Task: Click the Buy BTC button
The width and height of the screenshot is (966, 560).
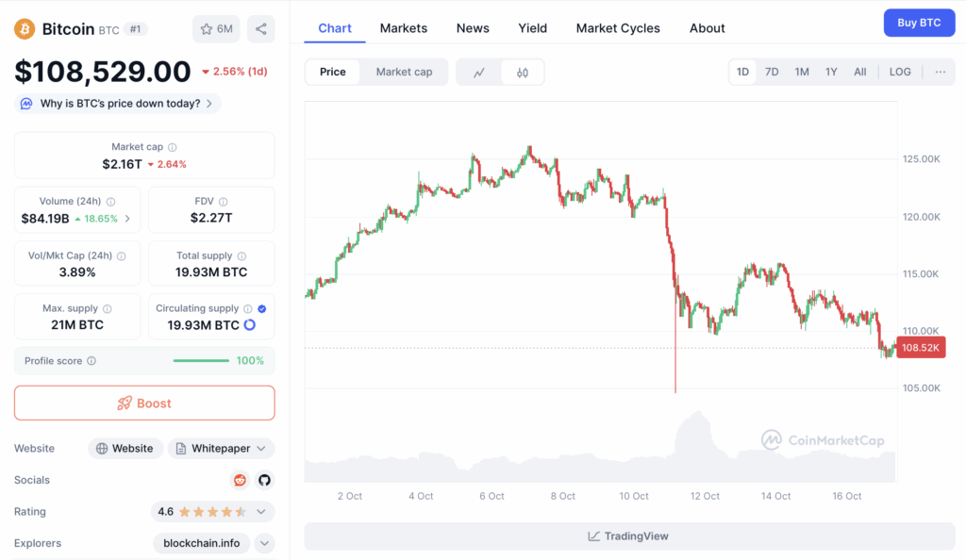Action: 919,23
